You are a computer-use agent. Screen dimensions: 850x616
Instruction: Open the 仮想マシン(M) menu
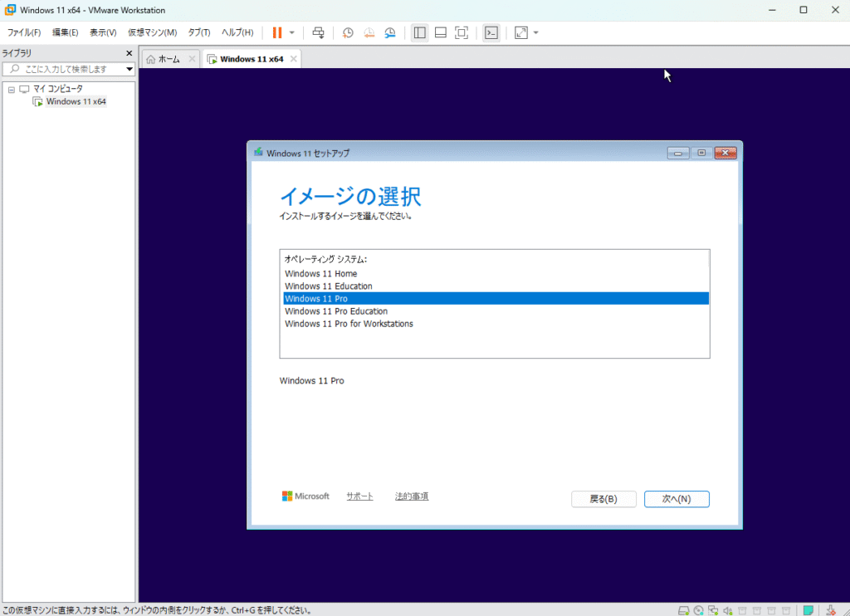coord(152,32)
